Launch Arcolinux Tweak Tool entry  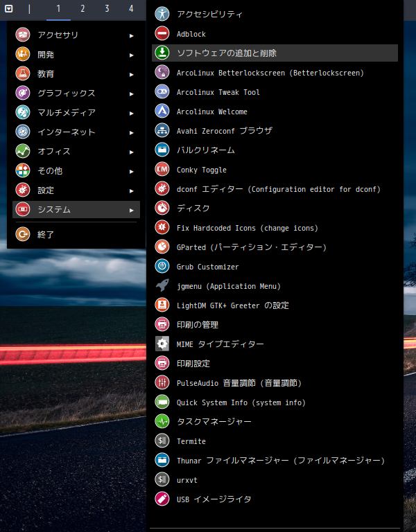(x=275, y=91)
